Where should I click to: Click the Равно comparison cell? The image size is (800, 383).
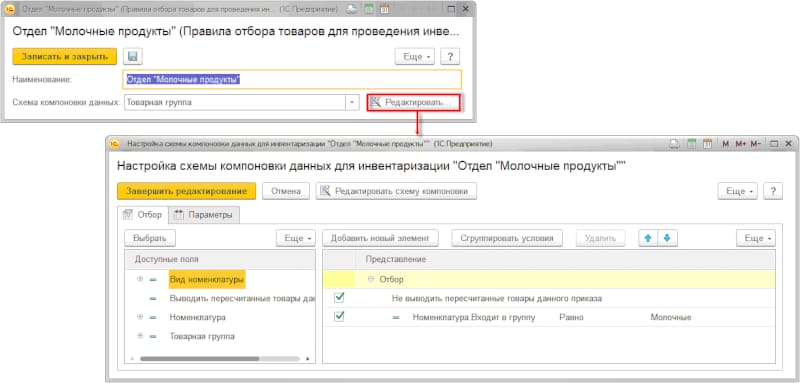pyautogui.click(x=571, y=317)
